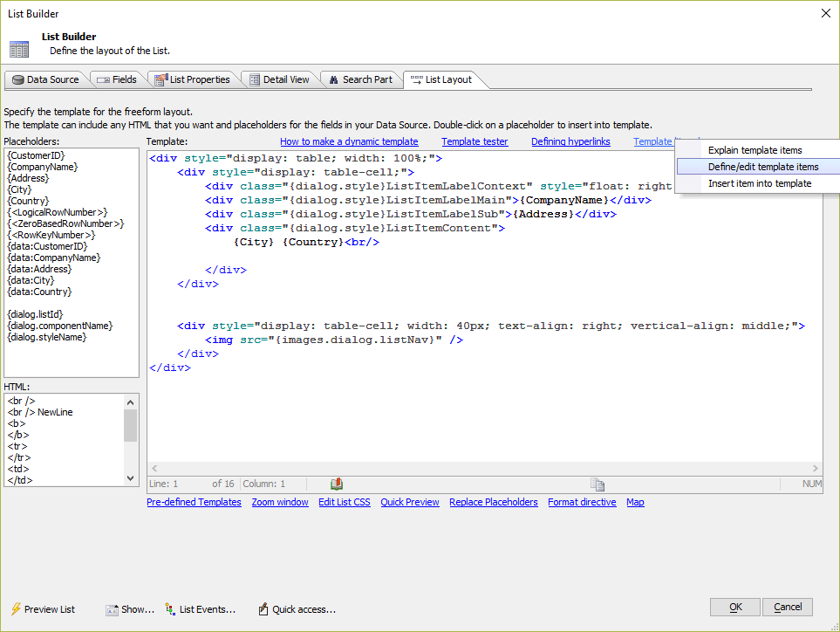Select {Address} placeholder
Viewport: 840px width, 632px height.
(x=28, y=178)
